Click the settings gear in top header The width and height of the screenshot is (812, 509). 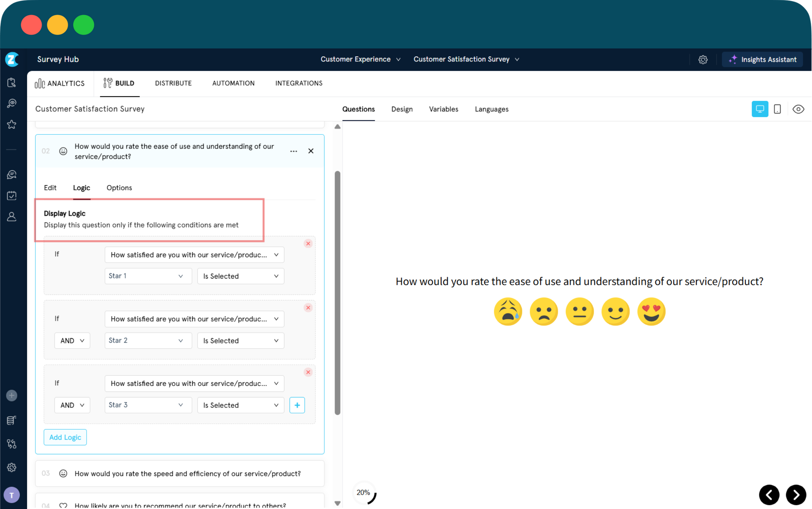click(x=703, y=60)
